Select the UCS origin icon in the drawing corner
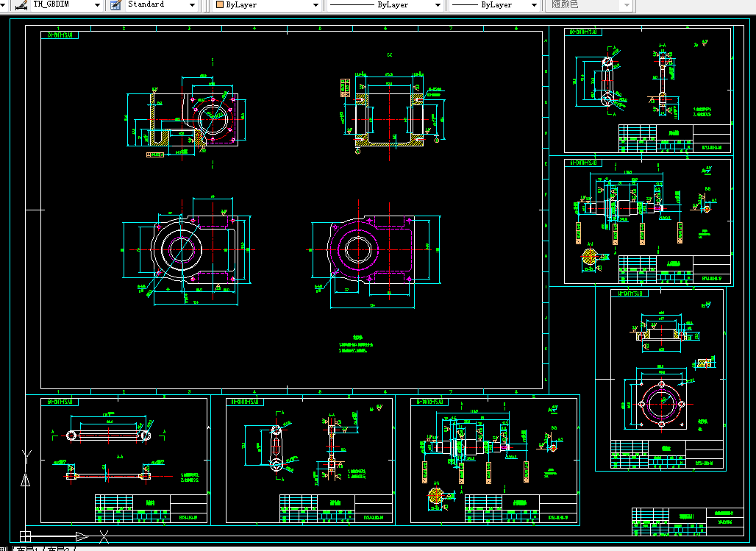Image resolution: width=756 pixels, height=551 pixels. point(25,536)
